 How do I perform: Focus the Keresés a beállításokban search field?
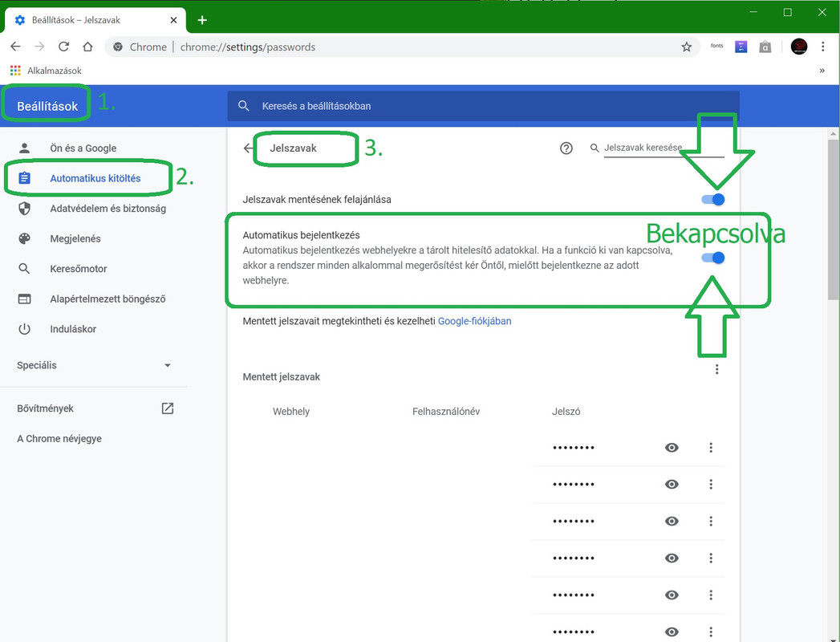click(483, 106)
